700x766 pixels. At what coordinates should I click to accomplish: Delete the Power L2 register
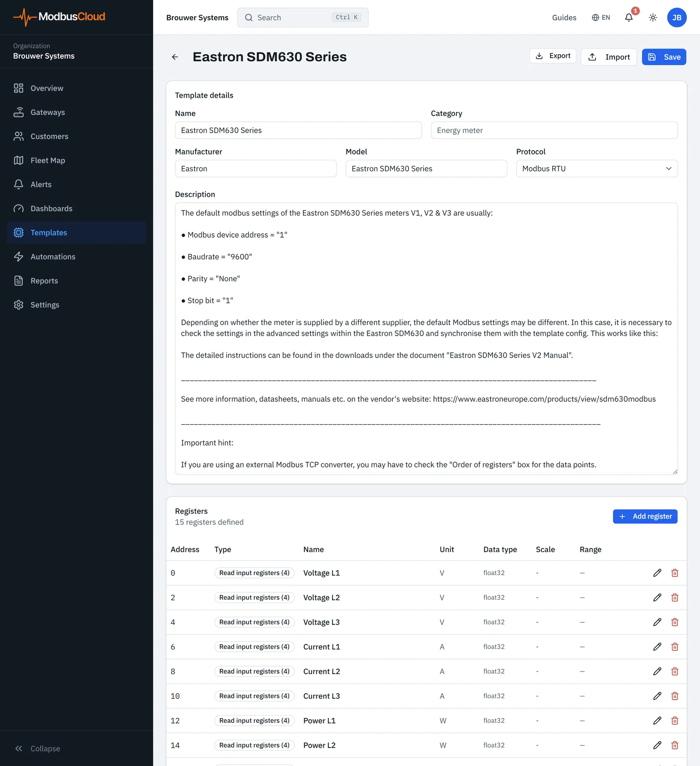(675, 745)
